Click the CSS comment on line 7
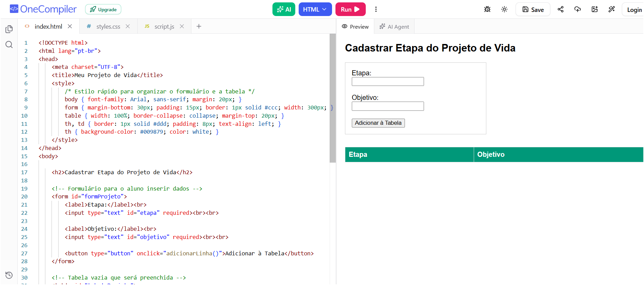The width and height of the screenshot is (644, 285). tap(160, 91)
